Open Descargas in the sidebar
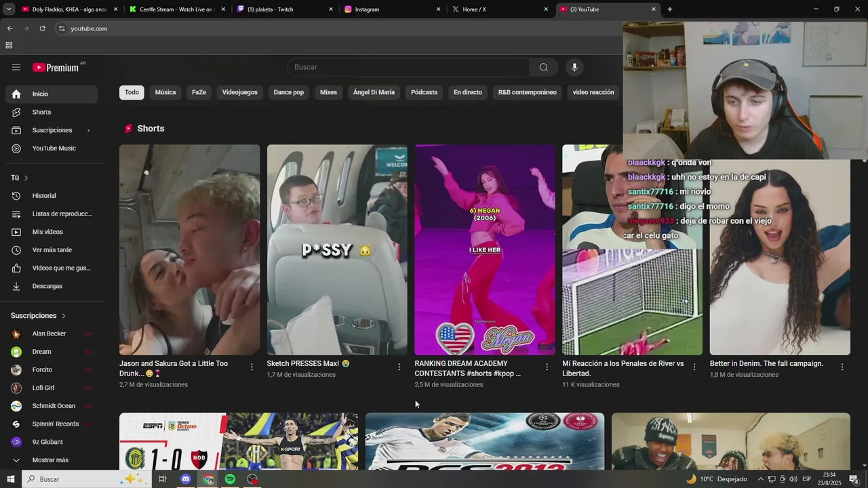 [52, 286]
